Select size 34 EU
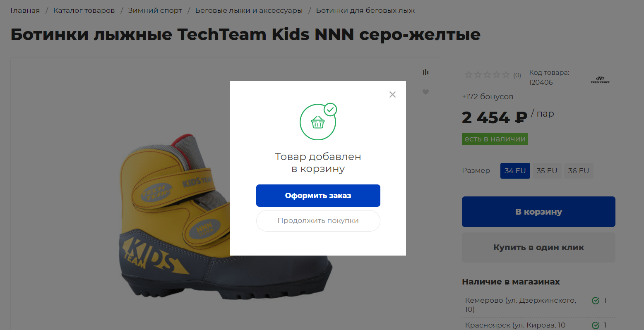Image resolution: width=644 pixels, height=330 pixels. 515,171
